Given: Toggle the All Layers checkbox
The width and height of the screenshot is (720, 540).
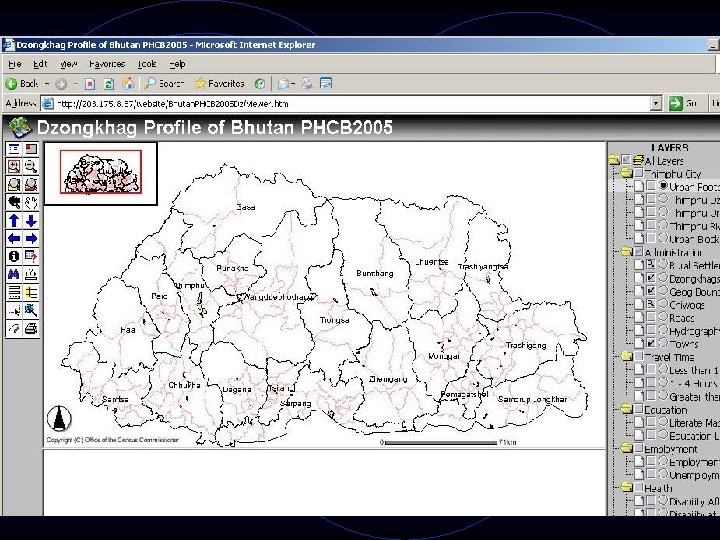Looking at the screenshot, I should [625, 160].
